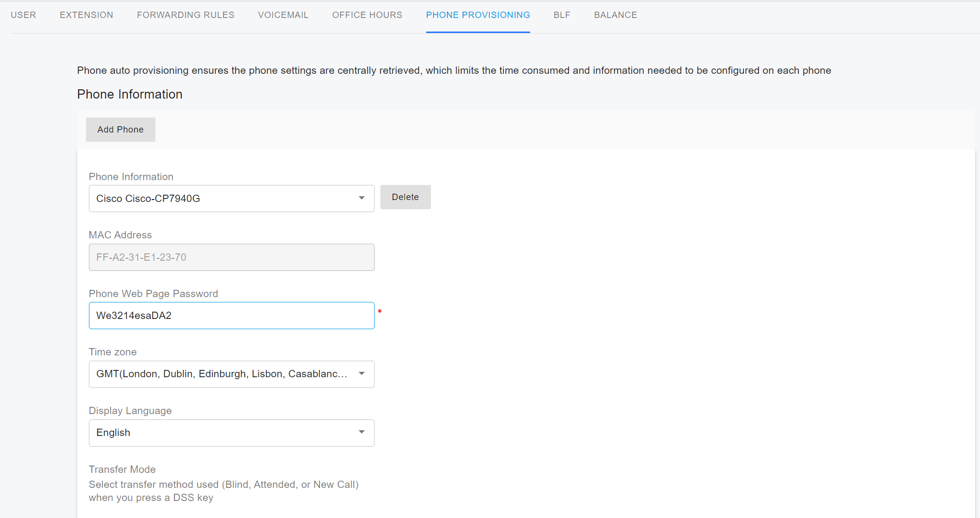Click the arrow icon in Phone Information dropdown

[361, 198]
